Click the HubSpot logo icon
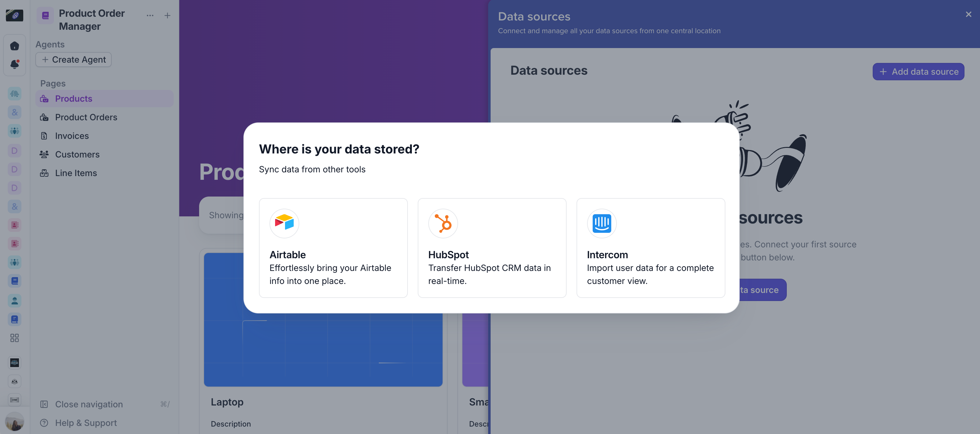Image resolution: width=980 pixels, height=434 pixels. click(x=443, y=223)
